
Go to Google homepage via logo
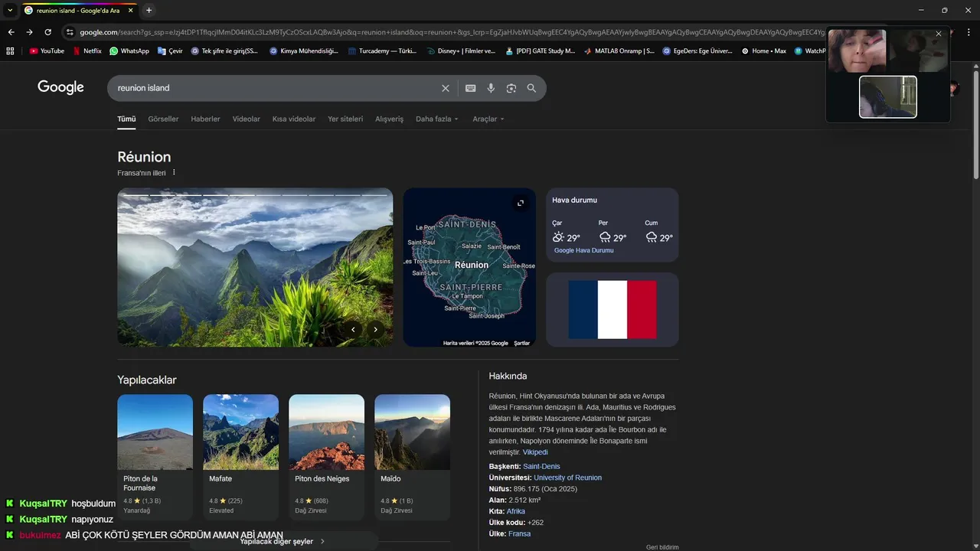coord(60,87)
